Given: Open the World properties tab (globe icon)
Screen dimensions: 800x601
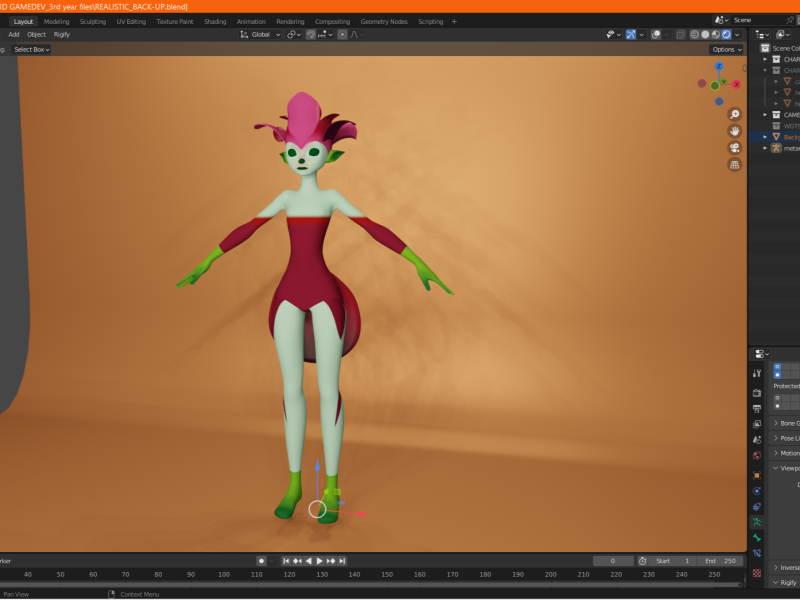Looking at the screenshot, I should [x=757, y=456].
